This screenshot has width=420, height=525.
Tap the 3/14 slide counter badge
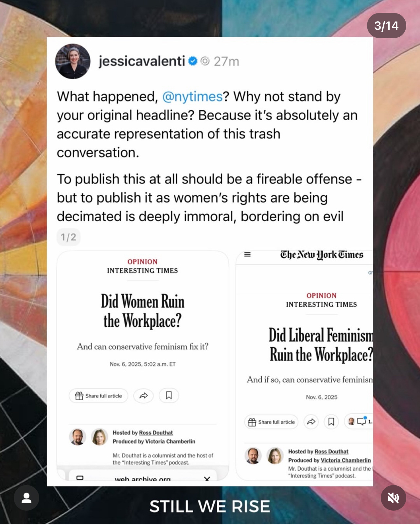[386, 26]
